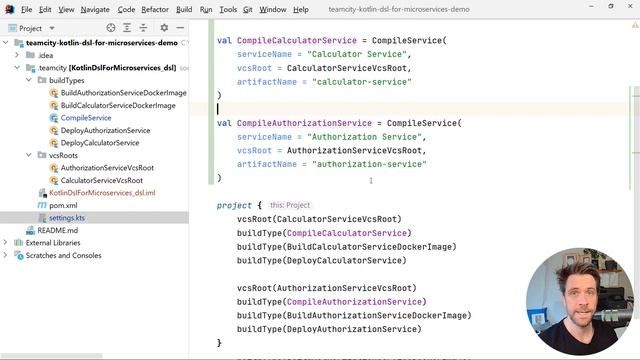Image resolution: width=640 pixels, height=360 pixels.
Task: Expand the .idea folder
Action: point(17,55)
